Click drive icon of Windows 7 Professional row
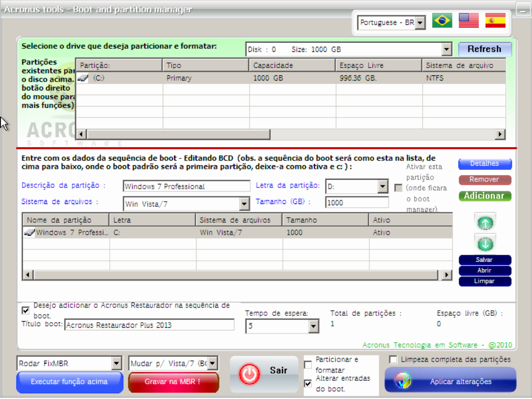Image resolution: width=532 pixels, height=399 pixels. [x=29, y=233]
